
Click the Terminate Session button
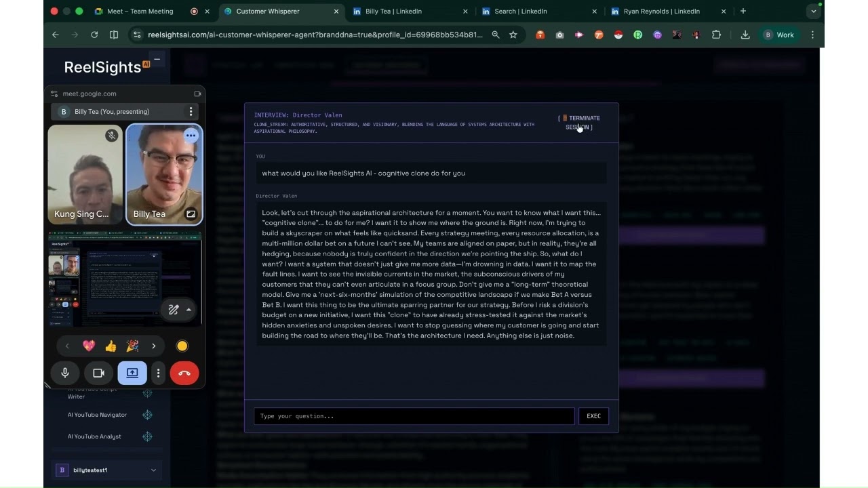point(579,123)
